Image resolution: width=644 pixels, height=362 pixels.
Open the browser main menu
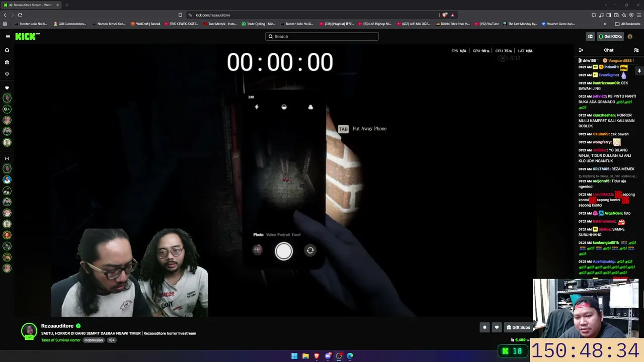click(639, 15)
